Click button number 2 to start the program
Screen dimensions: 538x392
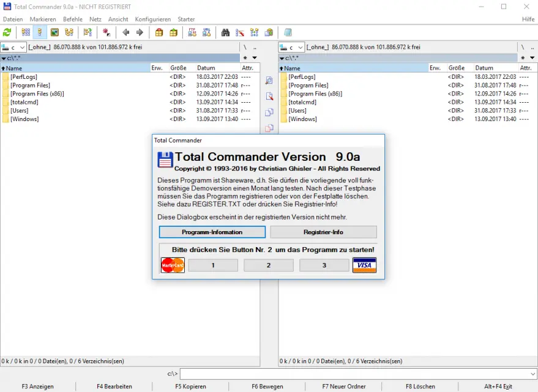(269, 265)
